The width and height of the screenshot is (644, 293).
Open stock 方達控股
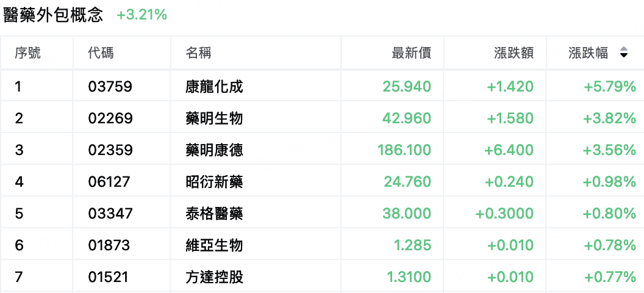[x=214, y=277]
